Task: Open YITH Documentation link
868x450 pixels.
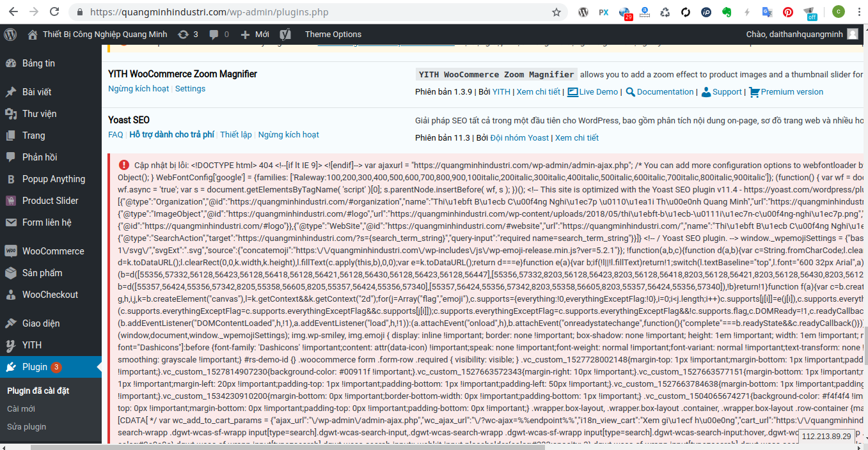Action: click(659, 92)
